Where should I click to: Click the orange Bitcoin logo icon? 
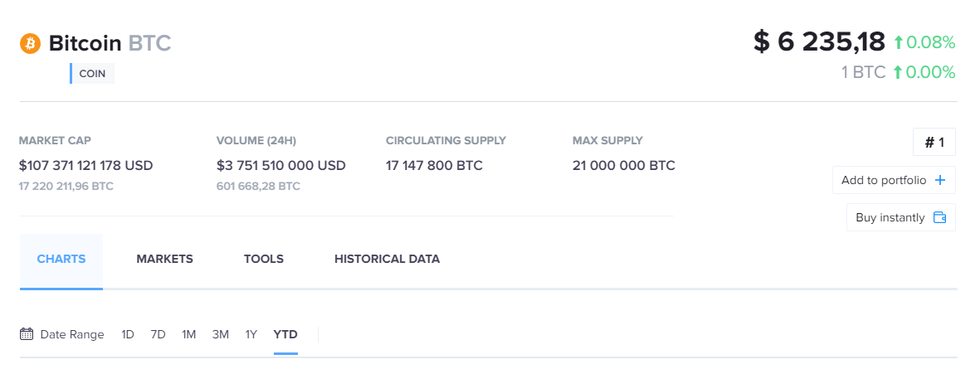click(x=30, y=43)
